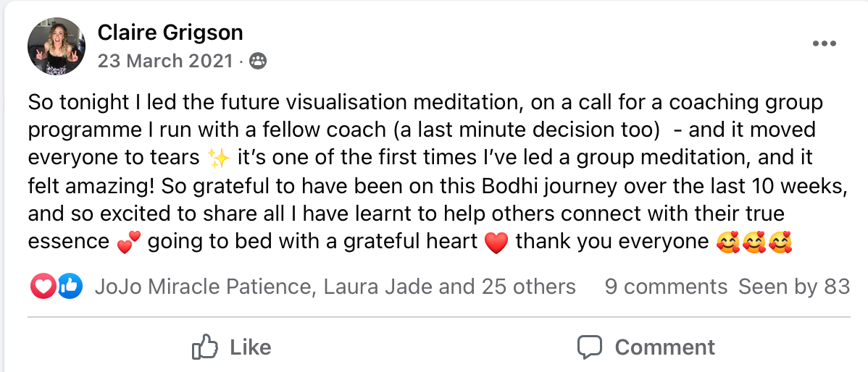Click the two pink hearts emoji
The width and height of the screenshot is (868, 372).
pos(127,243)
